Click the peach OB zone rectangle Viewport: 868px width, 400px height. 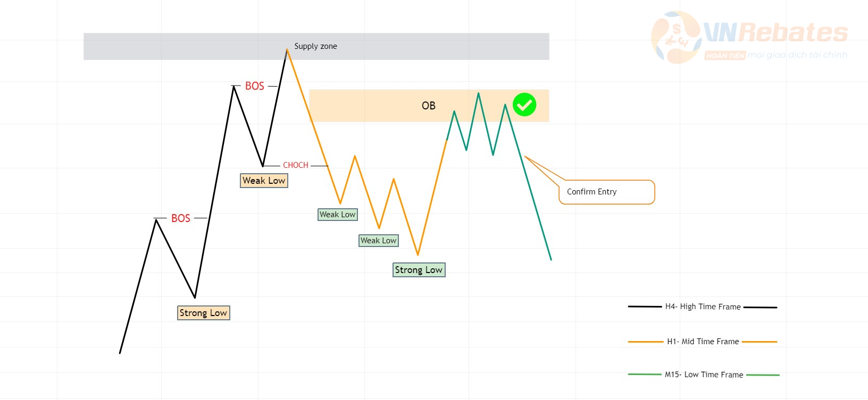coord(429,106)
